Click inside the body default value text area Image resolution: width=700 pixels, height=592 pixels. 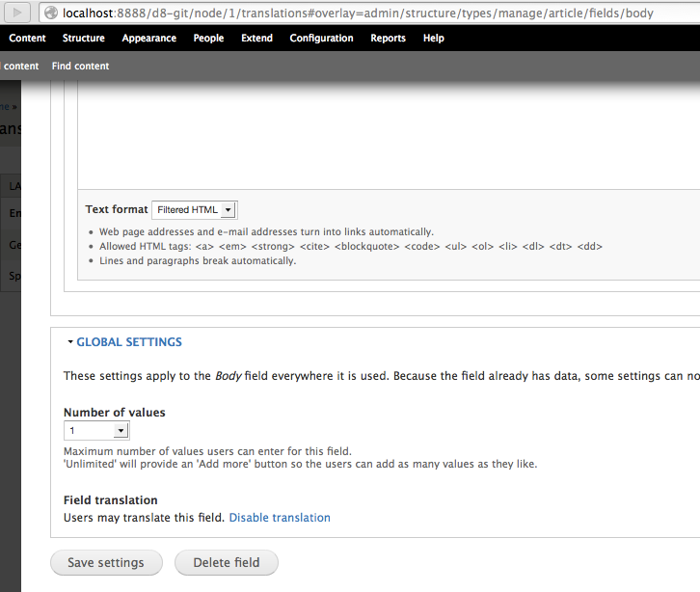389,136
